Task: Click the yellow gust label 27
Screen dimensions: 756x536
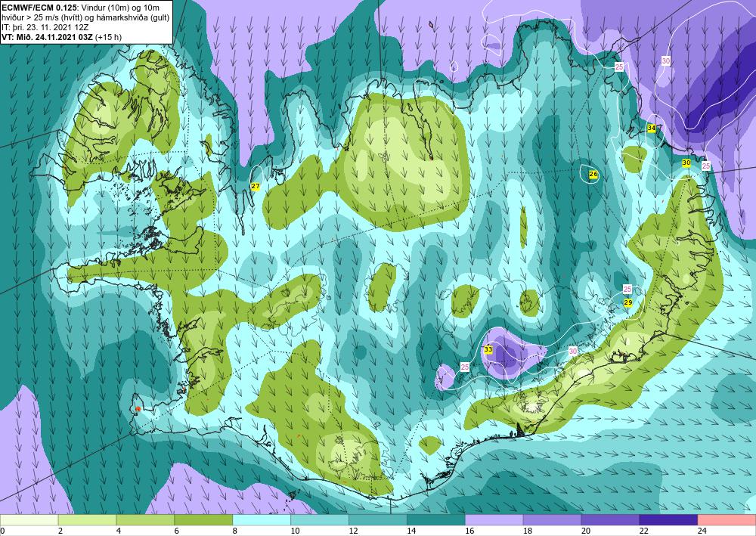Action: click(x=256, y=186)
